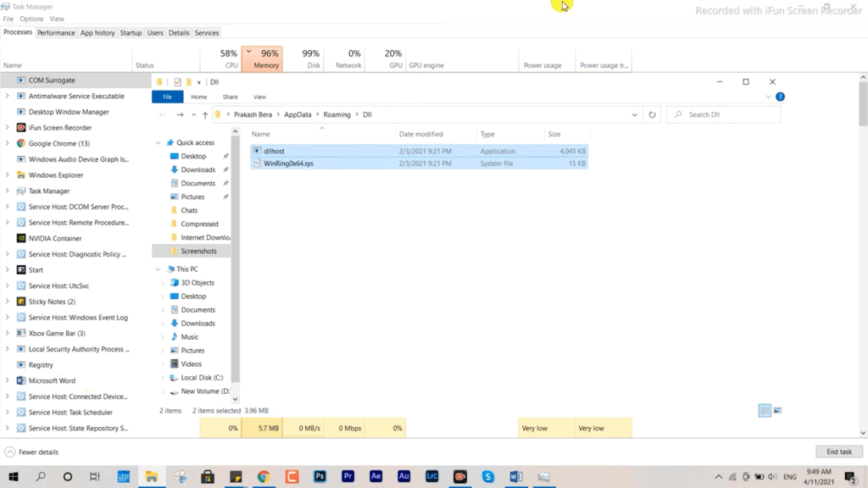The image size is (868, 488).
Task: Open the Explorer Share ribbon tab
Action: [x=230, y=97]
